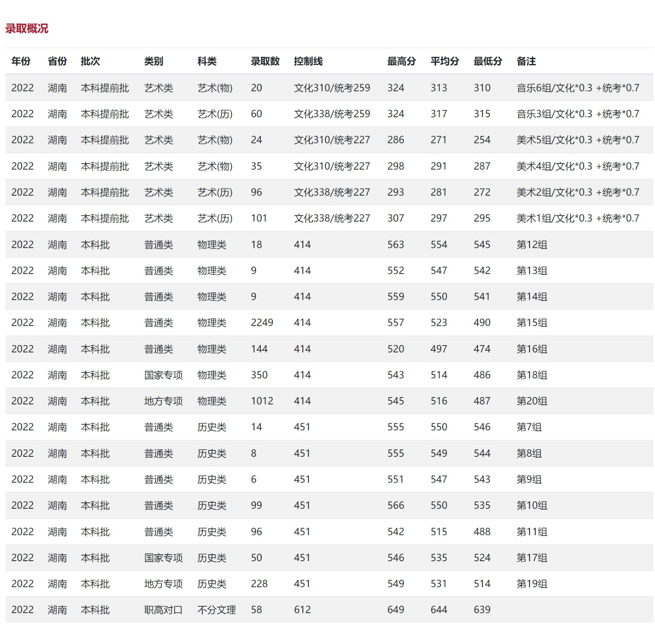655x644 pixels.
Task: Click the 省份 column header
Action: pos(58,61)
